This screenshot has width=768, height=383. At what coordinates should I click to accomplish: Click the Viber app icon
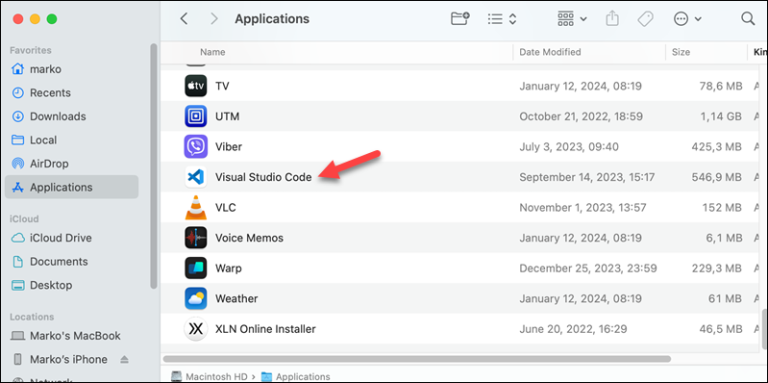point(196,147)
